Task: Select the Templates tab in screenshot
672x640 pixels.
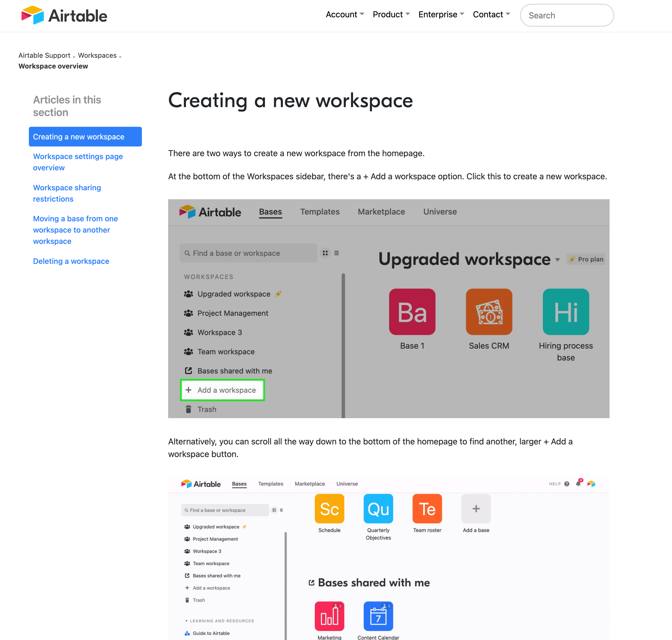Action: (x=319, y=211)
